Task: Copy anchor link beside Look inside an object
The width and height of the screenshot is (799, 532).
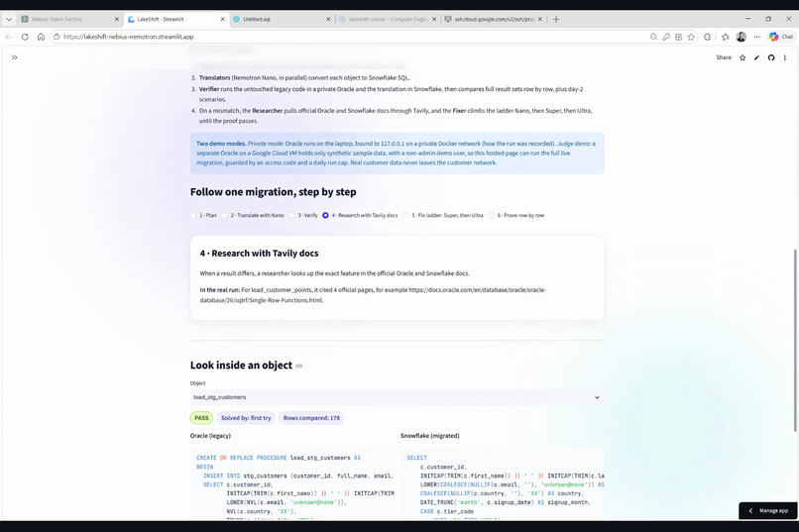Action: (x=299, y=366)
